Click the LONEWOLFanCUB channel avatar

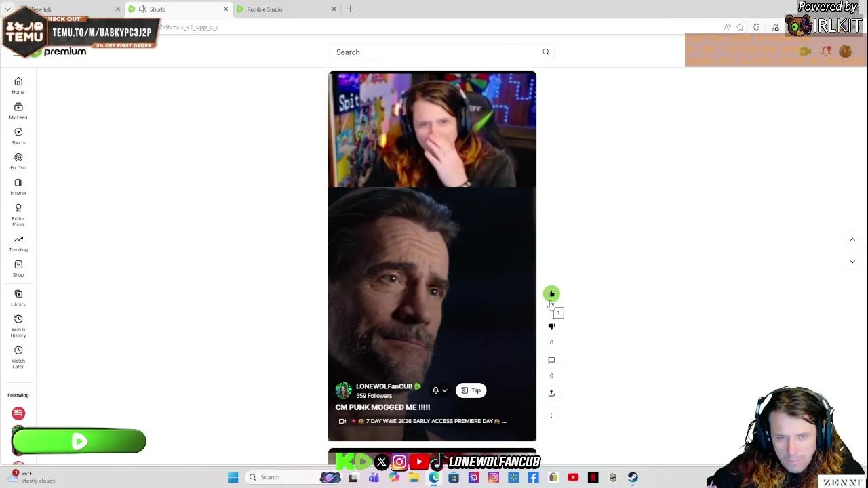344,390
